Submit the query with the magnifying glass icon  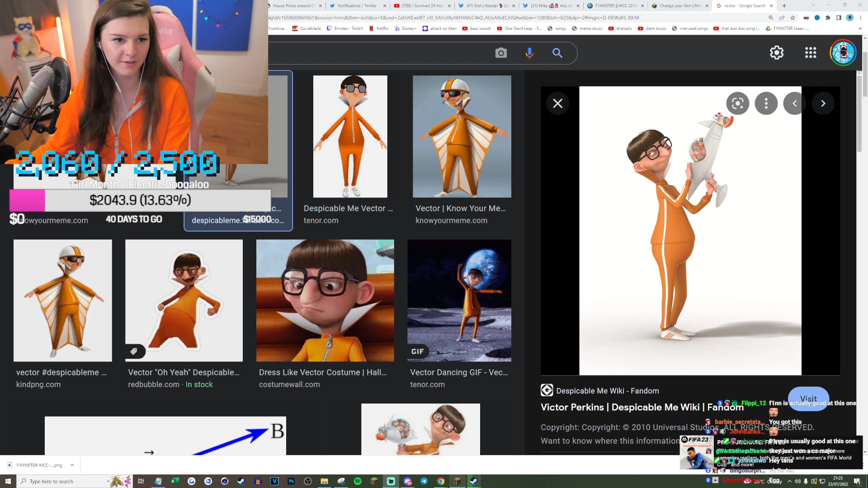click(x=557, y=53)
